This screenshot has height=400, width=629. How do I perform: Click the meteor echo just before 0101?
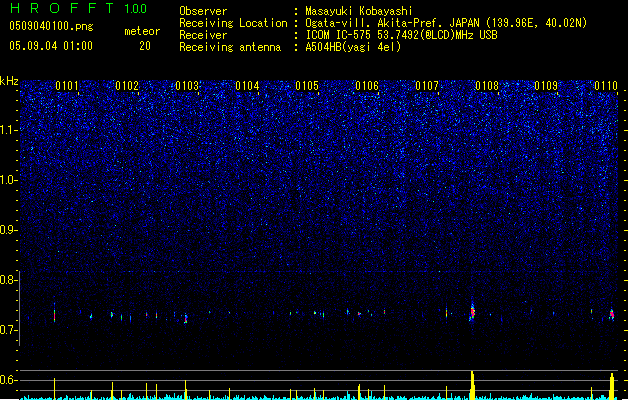coord(55,313)
